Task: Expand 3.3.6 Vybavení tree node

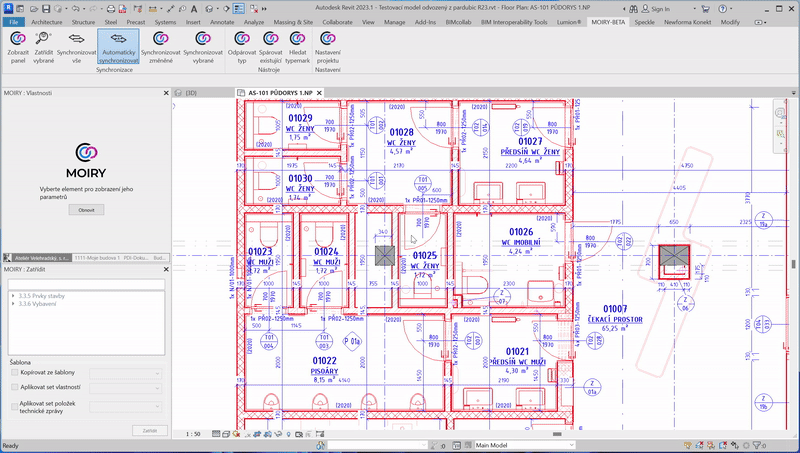Action: coord(13,303)
